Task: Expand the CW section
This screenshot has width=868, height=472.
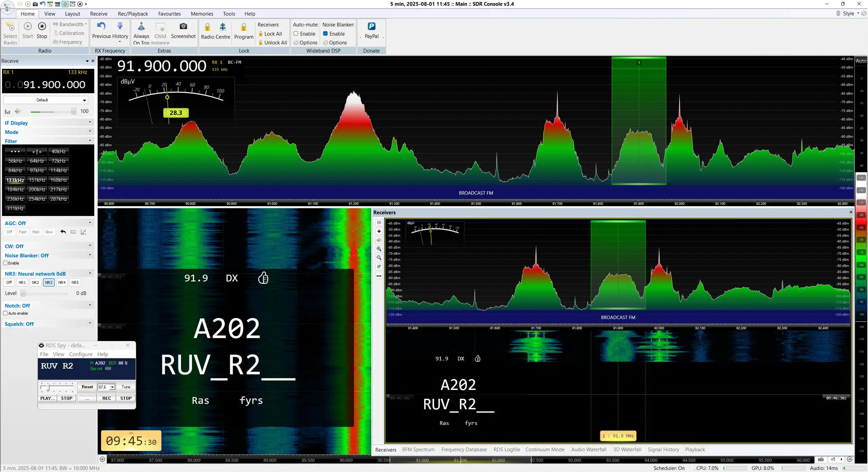Action: click(x=47, y=246)
